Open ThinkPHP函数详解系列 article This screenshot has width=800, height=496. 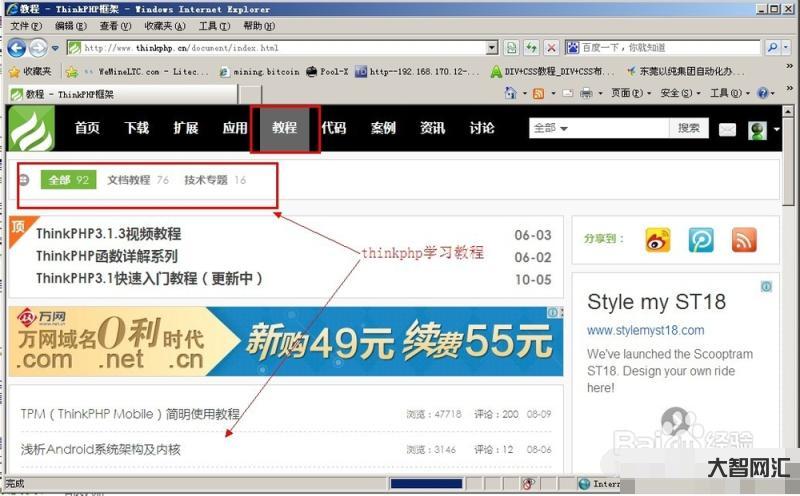click(x=107, y=256)
